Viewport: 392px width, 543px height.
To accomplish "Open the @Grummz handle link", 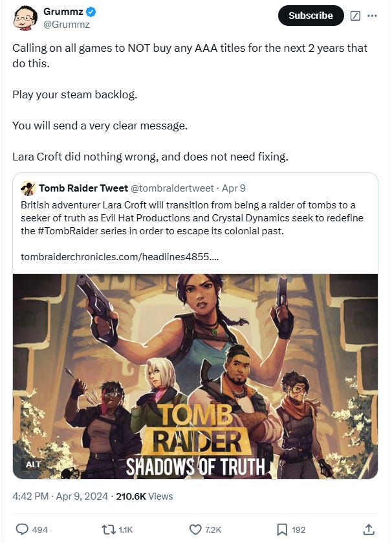I will click(67, 25).
